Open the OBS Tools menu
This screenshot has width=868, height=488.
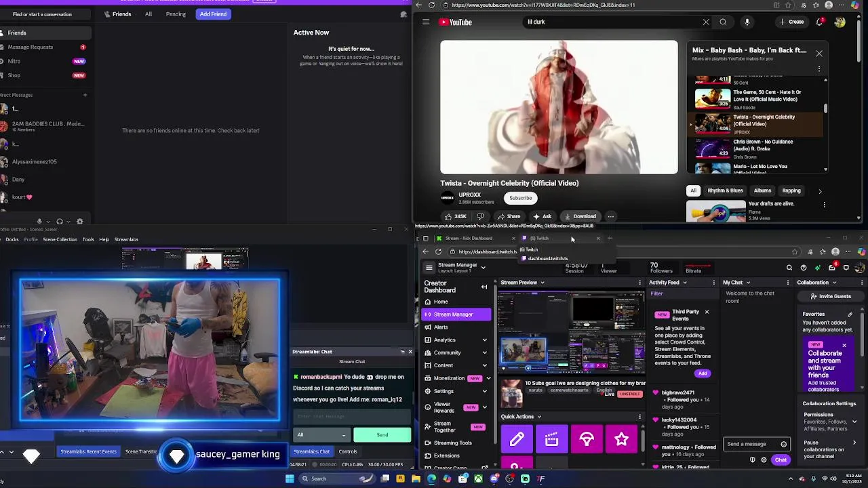pos(88,239)
